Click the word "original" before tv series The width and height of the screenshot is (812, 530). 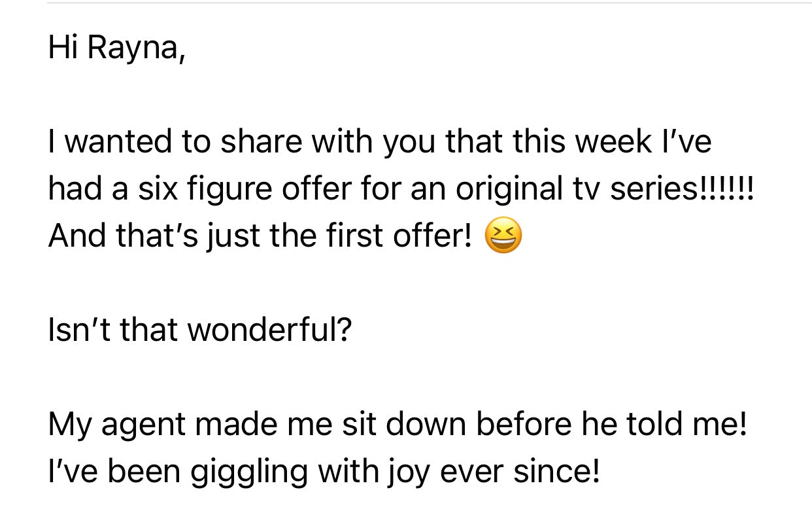pos(509,190)
